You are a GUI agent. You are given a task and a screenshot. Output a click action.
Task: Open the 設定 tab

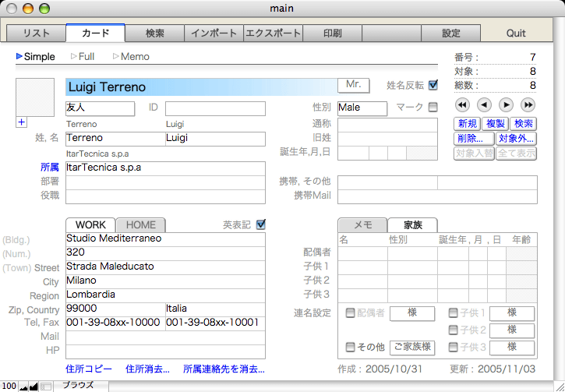click(x=450, y=34)
